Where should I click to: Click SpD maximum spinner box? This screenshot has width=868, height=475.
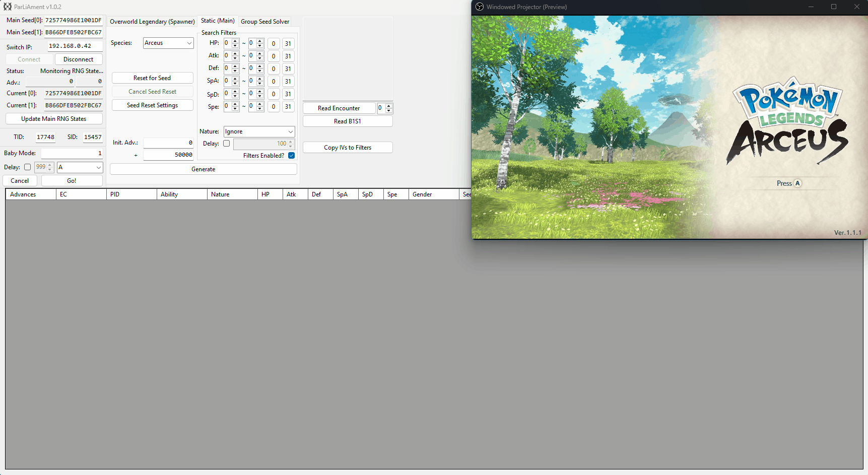pos(256,94)
